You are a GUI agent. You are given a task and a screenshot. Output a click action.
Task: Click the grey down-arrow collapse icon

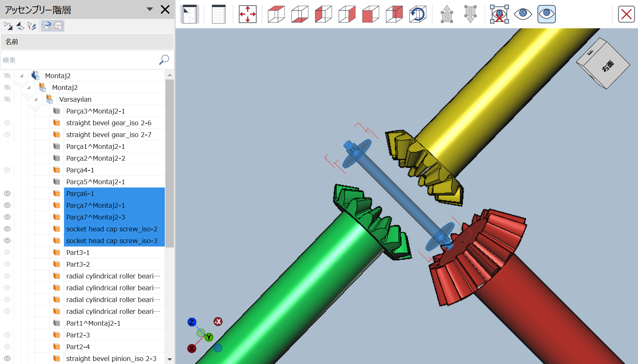tap(470, 14)
